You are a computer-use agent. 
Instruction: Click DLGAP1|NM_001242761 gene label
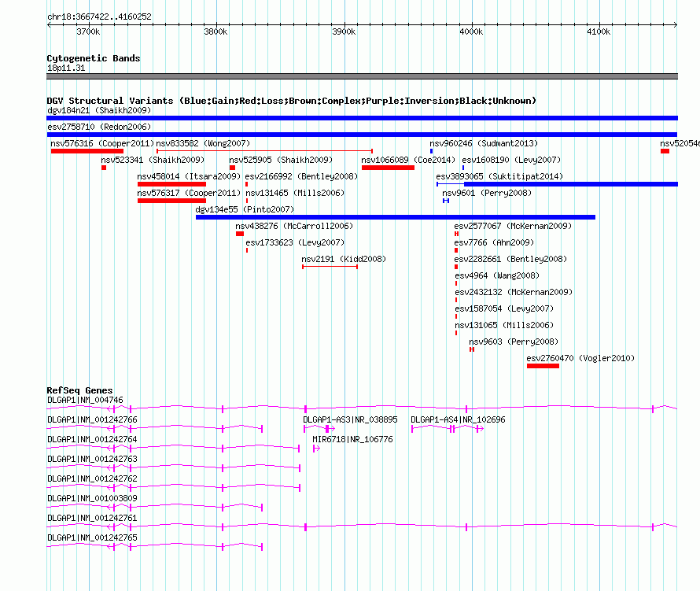(92, 518)
